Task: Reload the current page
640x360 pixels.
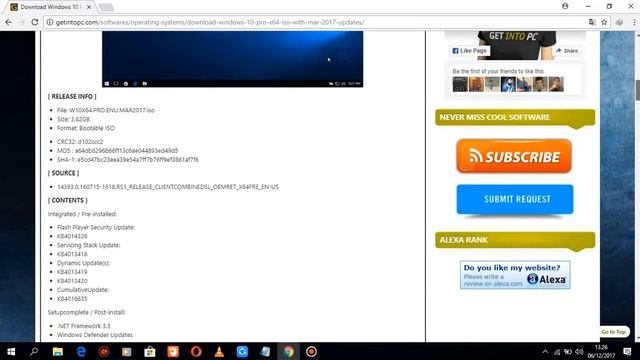Action: pyautogui.click(x=35, y=22)
